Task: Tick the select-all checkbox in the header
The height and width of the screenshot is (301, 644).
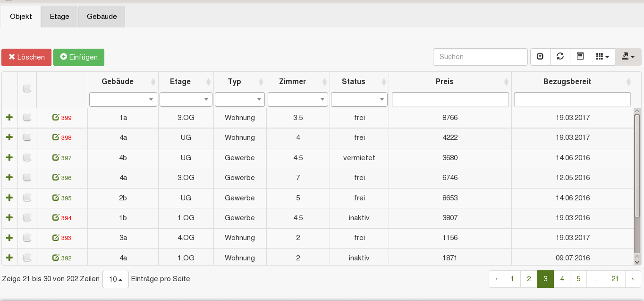Action: coord(27,88)
